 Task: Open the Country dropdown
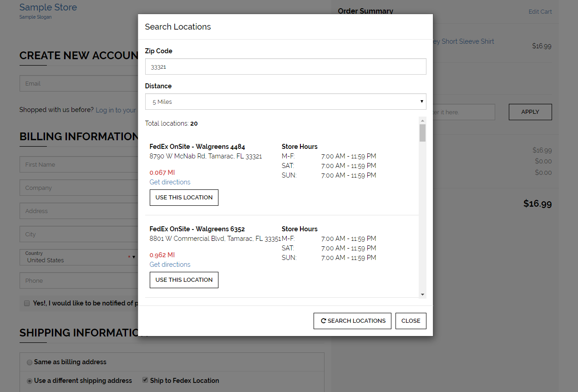click(x=79, y=257)
